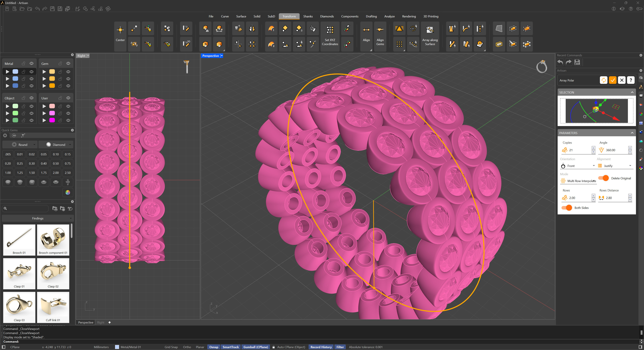The height and width of the screenshot is (350, 644).
Task: Toggle the Both Sides switch
Action: click(x=567, y=208)
